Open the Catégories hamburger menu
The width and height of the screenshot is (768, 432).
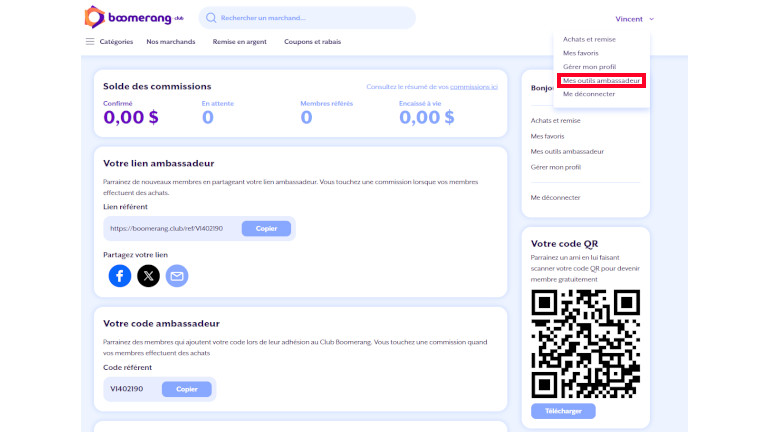[90, 42]
